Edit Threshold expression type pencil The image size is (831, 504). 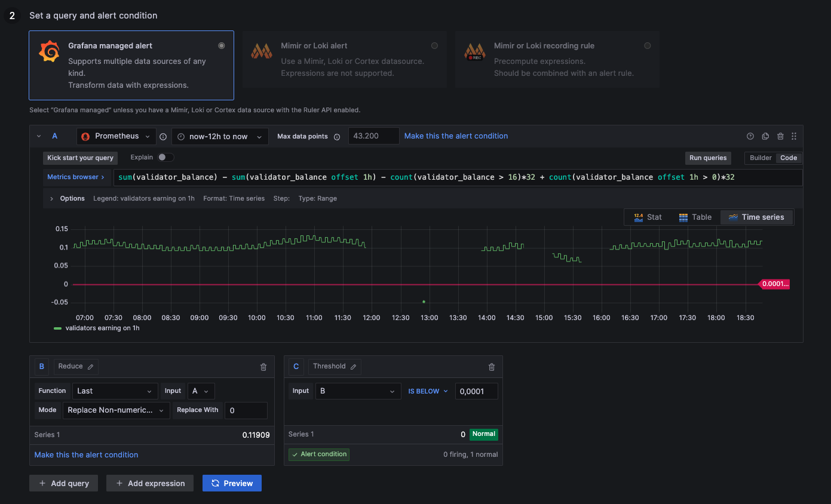click(x=353, y=367)
